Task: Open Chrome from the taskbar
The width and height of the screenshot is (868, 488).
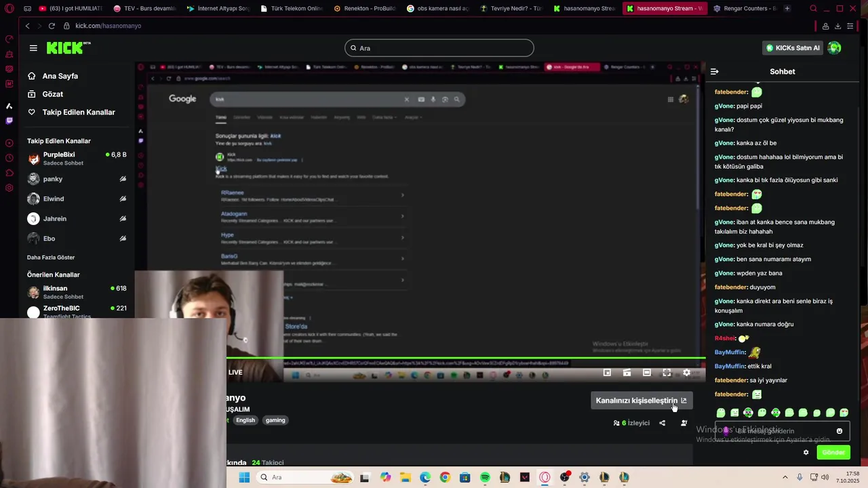Action: point(445,477)
